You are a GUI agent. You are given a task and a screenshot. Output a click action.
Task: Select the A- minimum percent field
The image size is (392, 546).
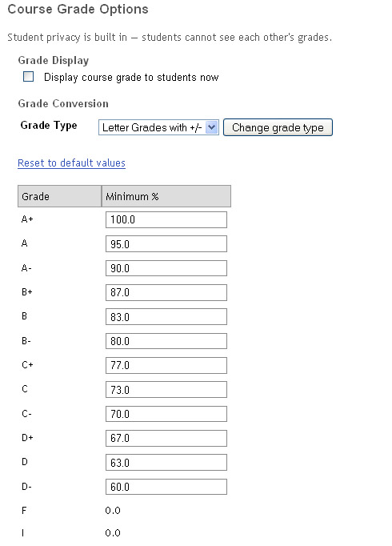point(166,268)
